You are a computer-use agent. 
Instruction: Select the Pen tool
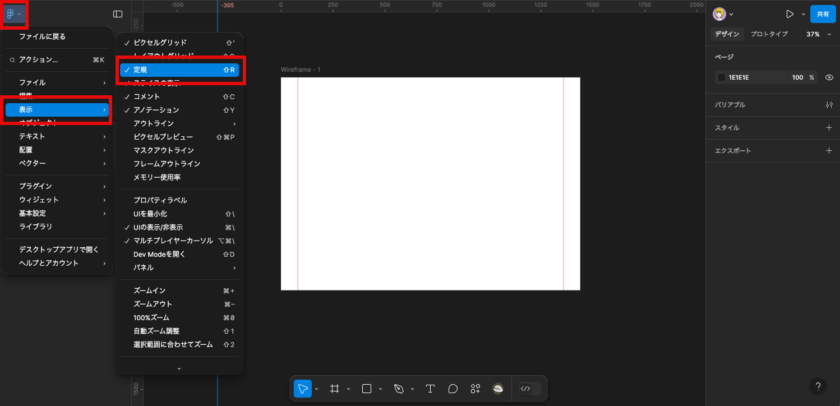(x=398, y=388)
